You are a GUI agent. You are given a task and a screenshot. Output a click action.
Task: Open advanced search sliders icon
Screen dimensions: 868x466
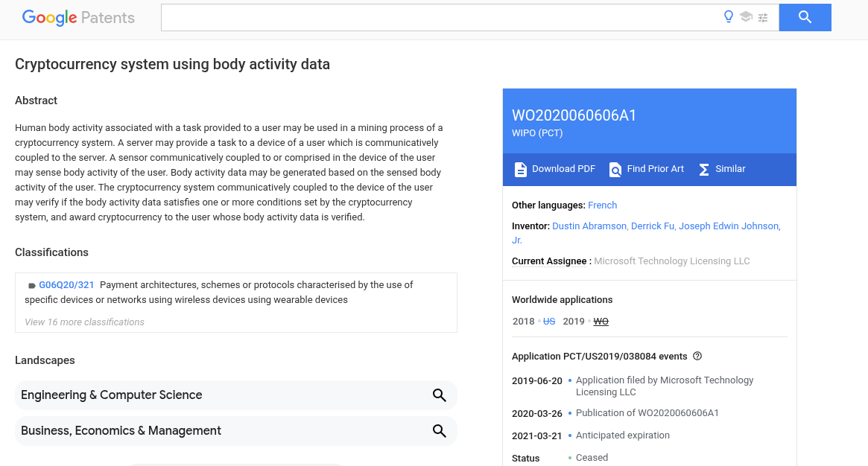pos(763,18)
